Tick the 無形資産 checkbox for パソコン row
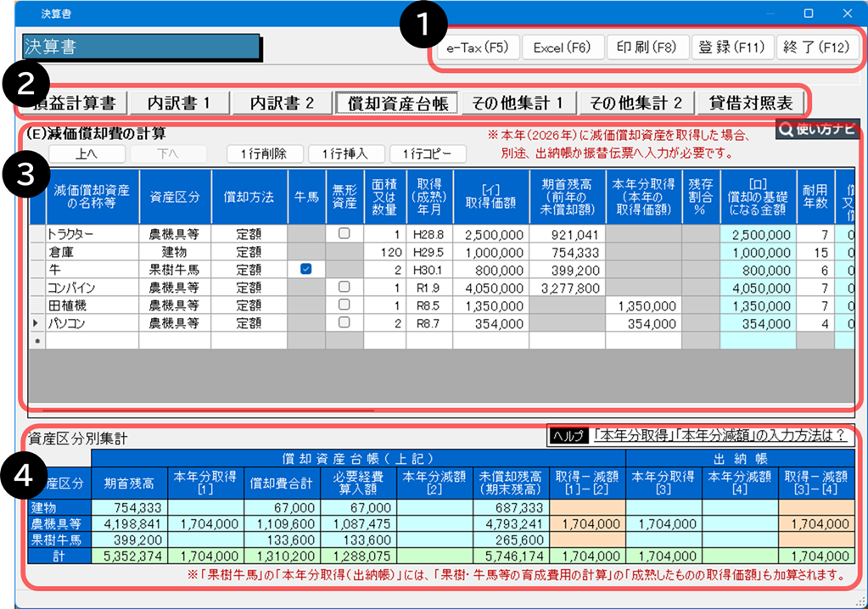The height and width of the screenshot is (609, 868). 344,322
